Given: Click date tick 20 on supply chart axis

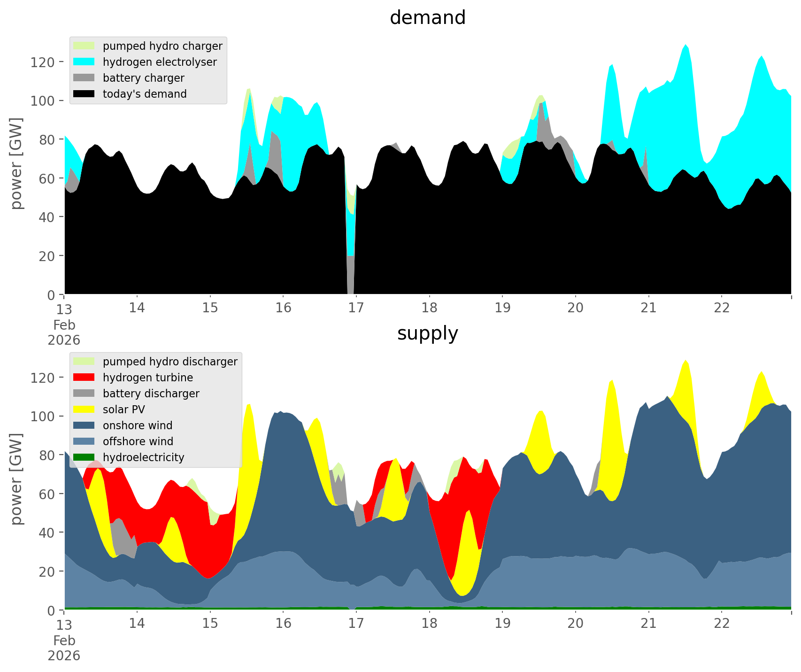Looking at the screenshot, I should [575, 623].
